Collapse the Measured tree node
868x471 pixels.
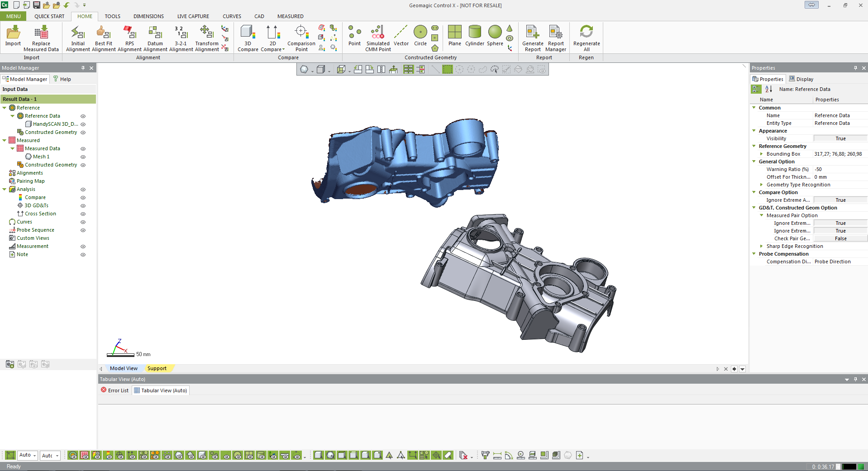click(x=5, y=140)
